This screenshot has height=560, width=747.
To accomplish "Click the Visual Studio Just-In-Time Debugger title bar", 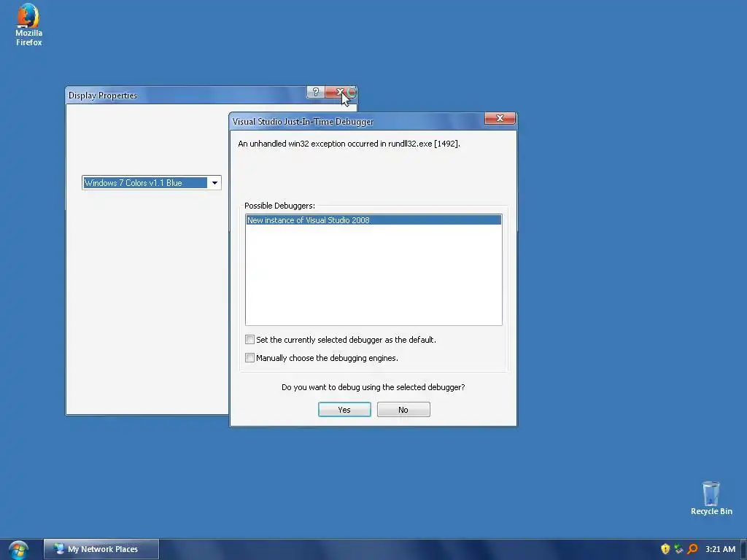I will [357, 122].
